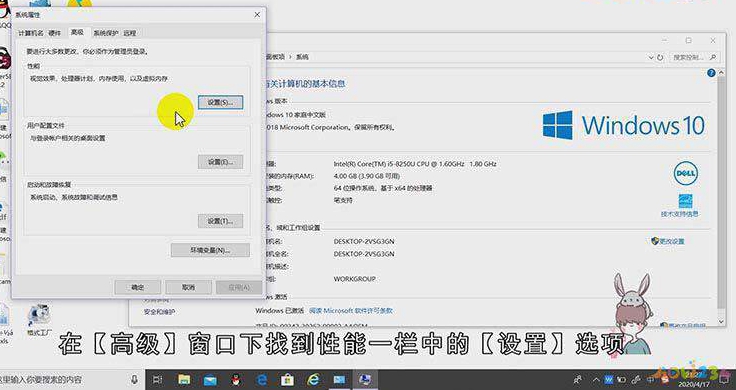The height and width of the screenshot is (390, 736).
Task: Expand the address bar history dropdown
Action: (651, 57)
